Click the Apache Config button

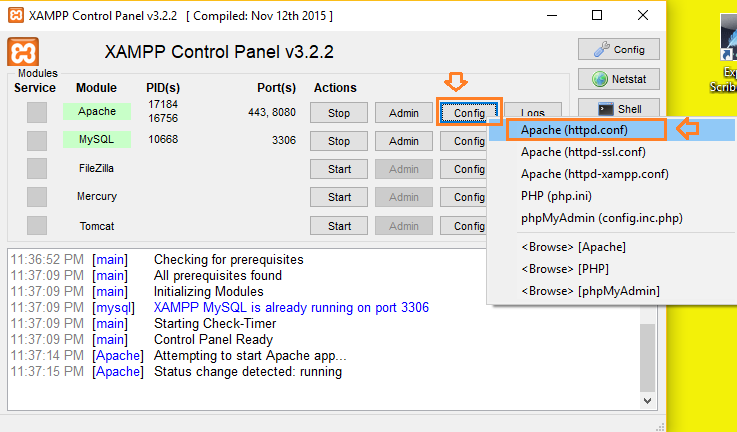coord(469,113)
